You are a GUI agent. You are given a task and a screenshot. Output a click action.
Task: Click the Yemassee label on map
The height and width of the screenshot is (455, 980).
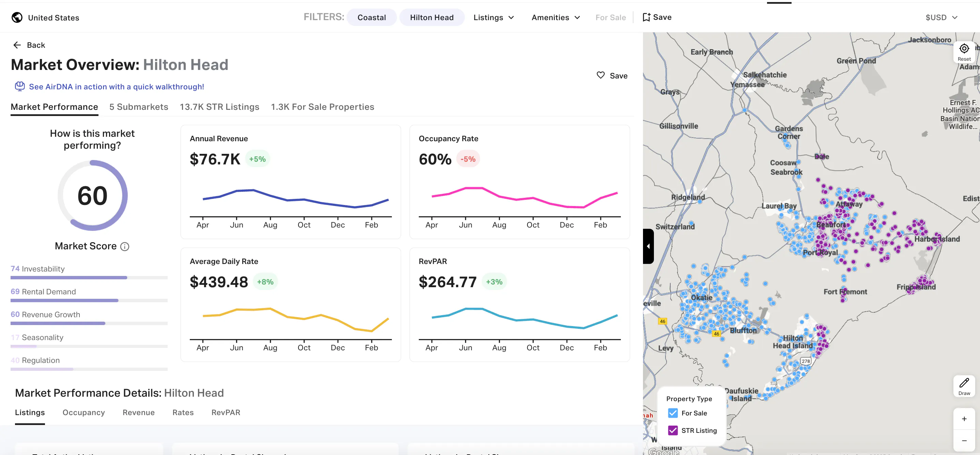[747, 85]
